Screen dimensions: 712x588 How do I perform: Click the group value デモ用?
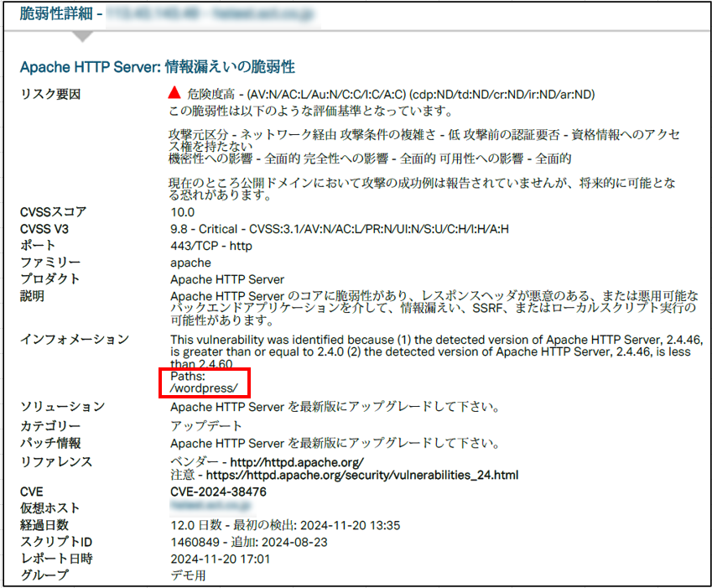tap(188, 575)
